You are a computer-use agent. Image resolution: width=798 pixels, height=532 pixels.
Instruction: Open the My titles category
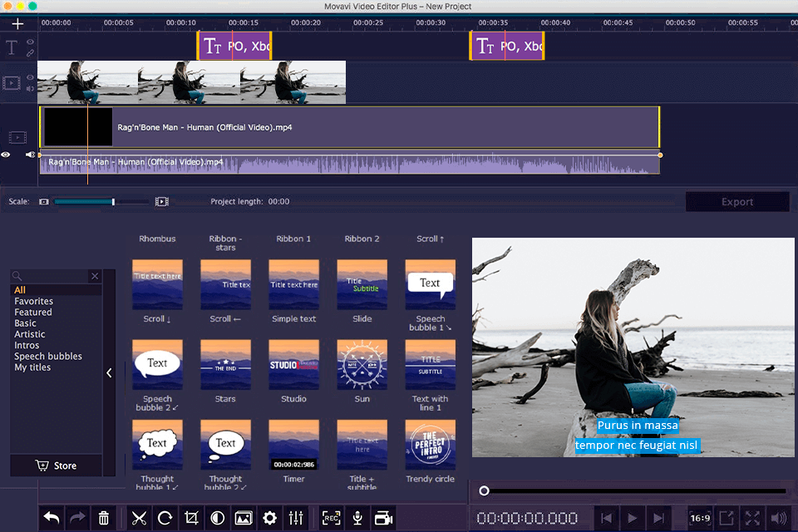coord(32,367)
